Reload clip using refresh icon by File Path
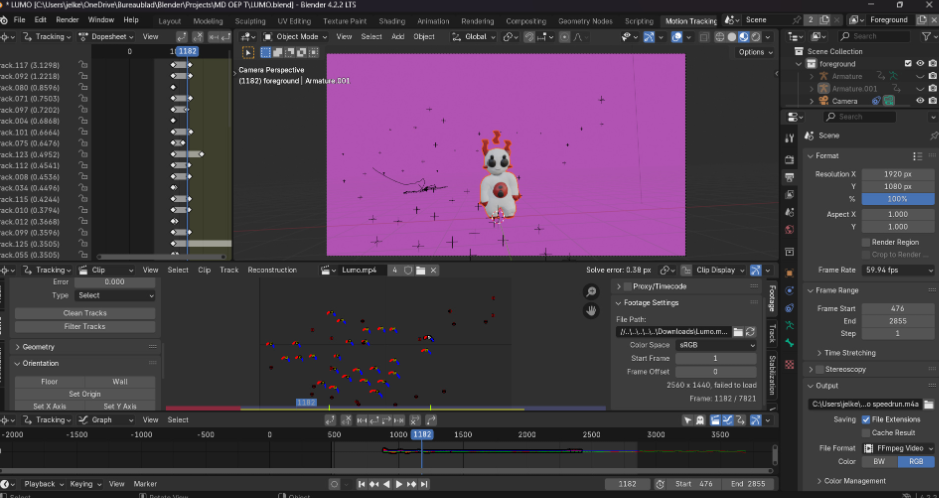The height and width of the screenshot is (498, 939). 750,332
